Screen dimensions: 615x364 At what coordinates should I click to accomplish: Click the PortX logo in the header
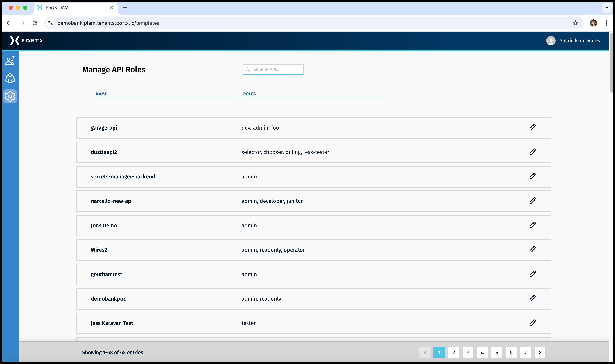(x=27, y=40)
